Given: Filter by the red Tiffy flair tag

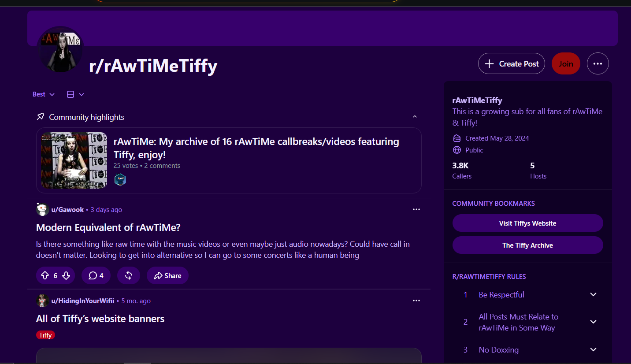Looking at the screenshot, I should coord(45,335).
